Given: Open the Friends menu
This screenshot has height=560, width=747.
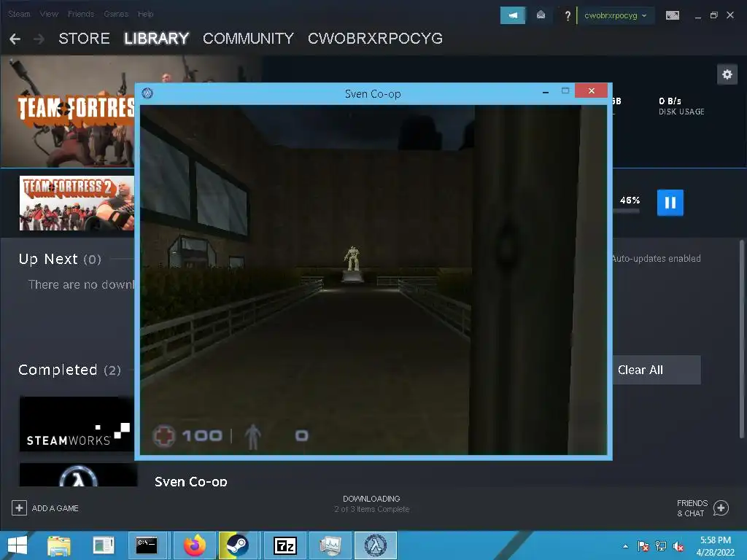Looking at the screenshot, I should pyautogui.click(x=81, y=15).
